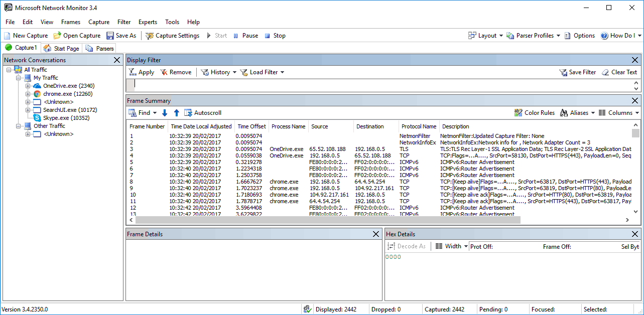Open Parser Profiles dropdown
Screen dimensions: 644x315
(533, 36)
